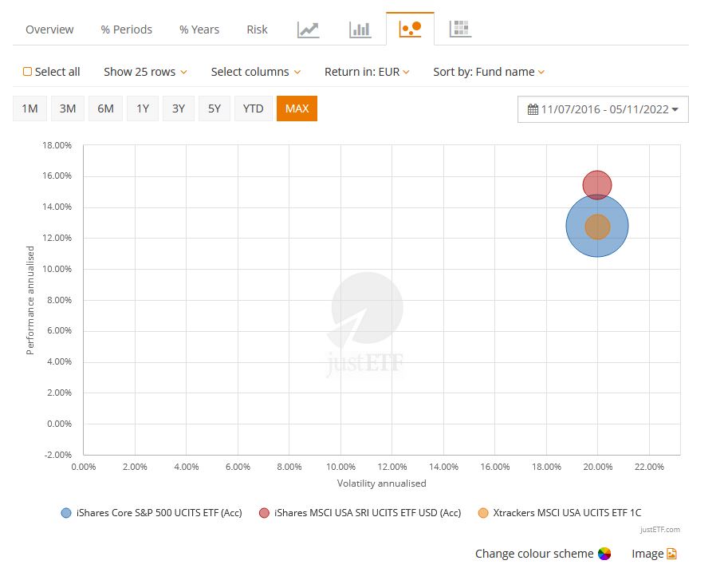Viewport: 728px width, 584px height.
Task: Select the YTD period button
Action: point(254,109)
